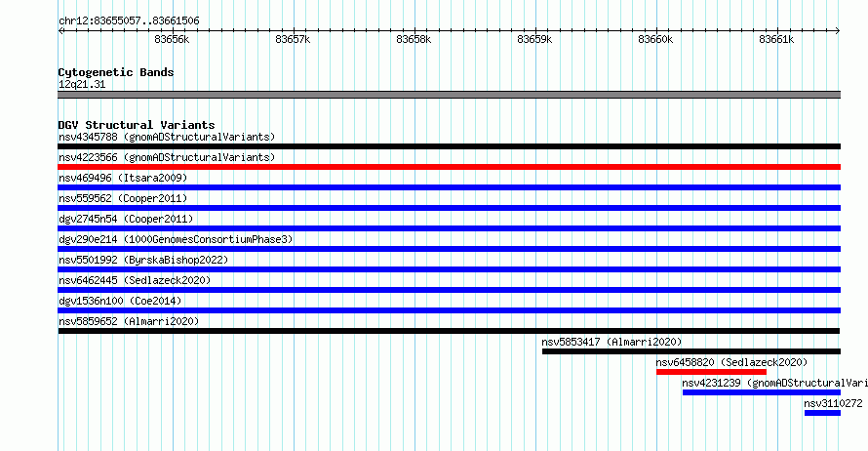Click the blue bar under dgv290e214
This screenshot has height=451, width=868.
(x=449, y=249)
